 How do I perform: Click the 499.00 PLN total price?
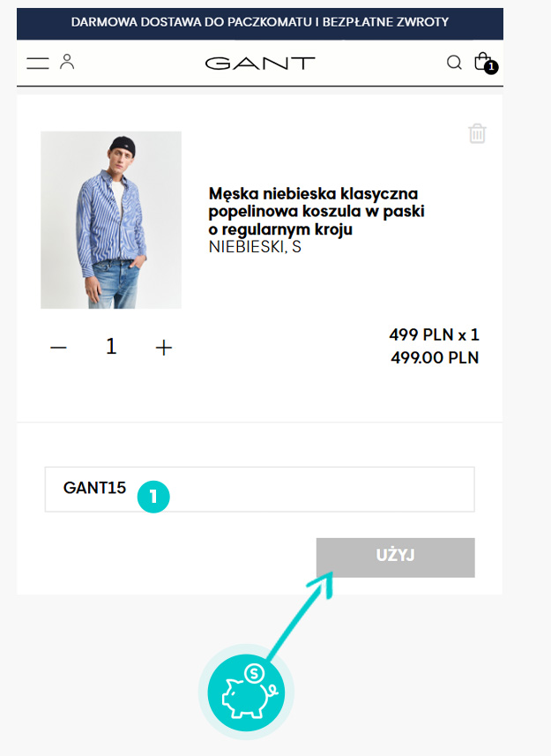[435, 358]
